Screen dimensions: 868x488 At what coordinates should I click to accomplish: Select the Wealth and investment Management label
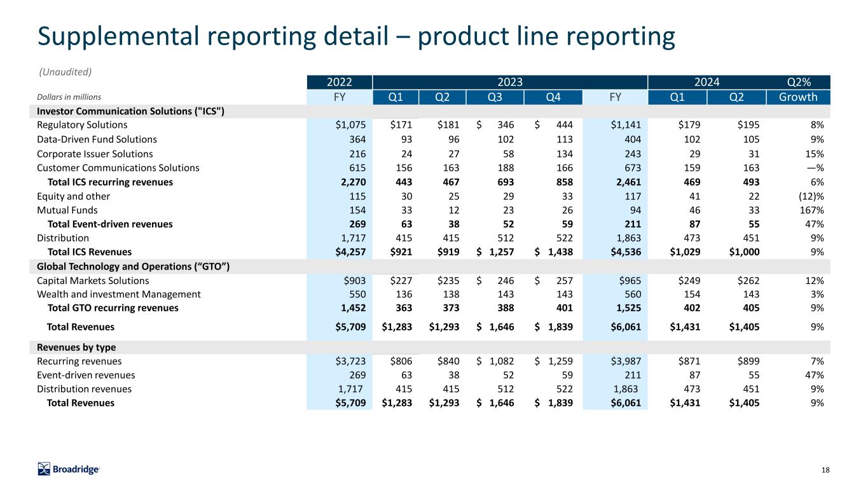(119, 294)
